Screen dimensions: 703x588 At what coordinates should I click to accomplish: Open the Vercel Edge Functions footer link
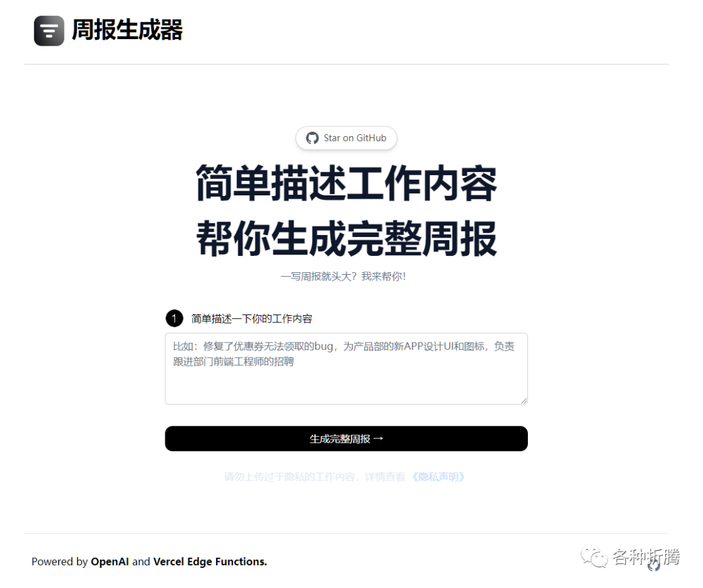(x=210, y=561)
